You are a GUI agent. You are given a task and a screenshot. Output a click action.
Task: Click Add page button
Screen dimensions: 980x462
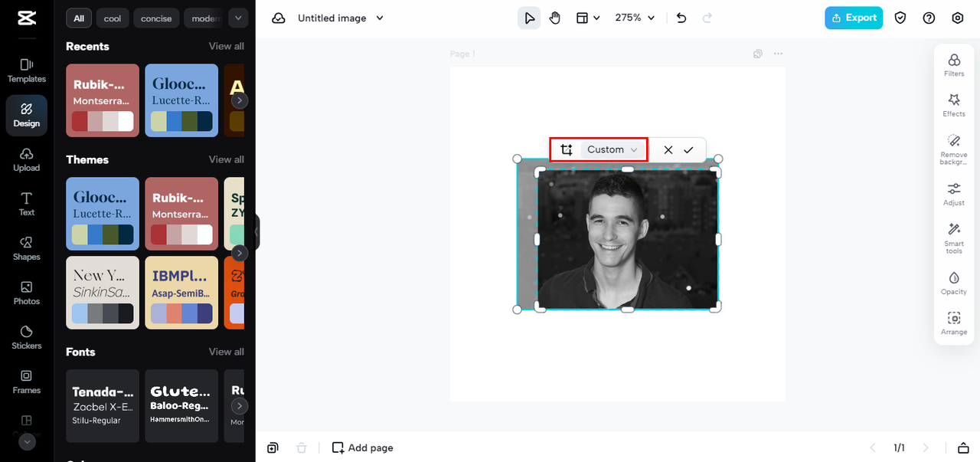coord(363,447)
